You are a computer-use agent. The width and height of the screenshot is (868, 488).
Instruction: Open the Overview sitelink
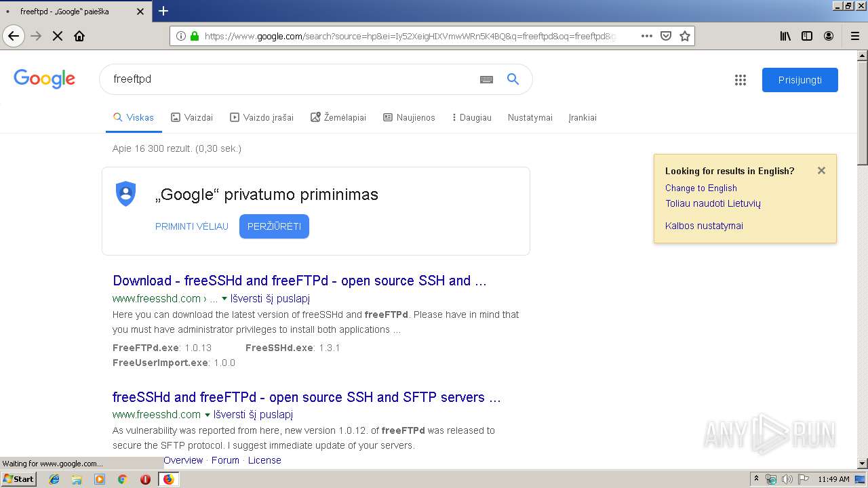[183, 460]
